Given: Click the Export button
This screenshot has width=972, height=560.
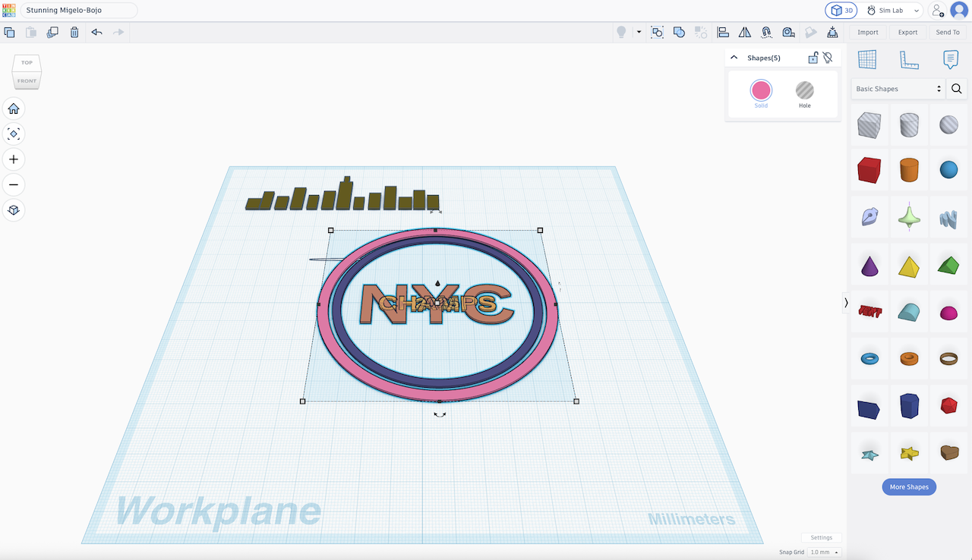Looking at the screenshot, I should pos(907,33).
